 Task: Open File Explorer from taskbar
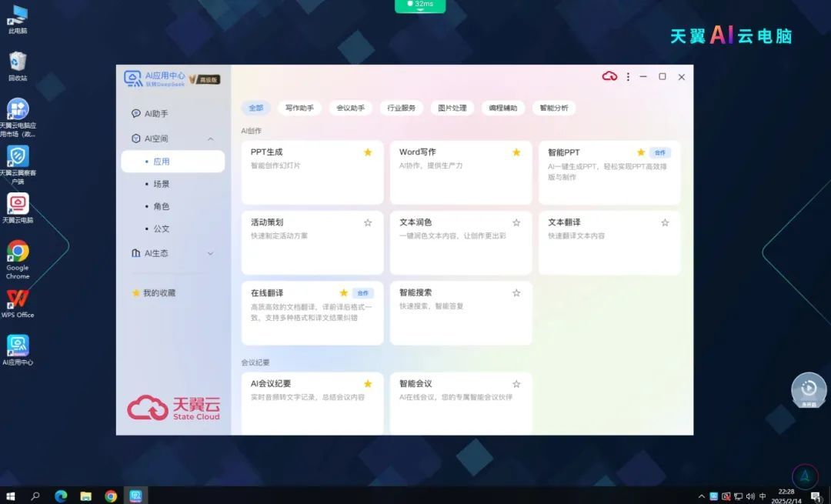pyautogui.click(x=86, y=496)
